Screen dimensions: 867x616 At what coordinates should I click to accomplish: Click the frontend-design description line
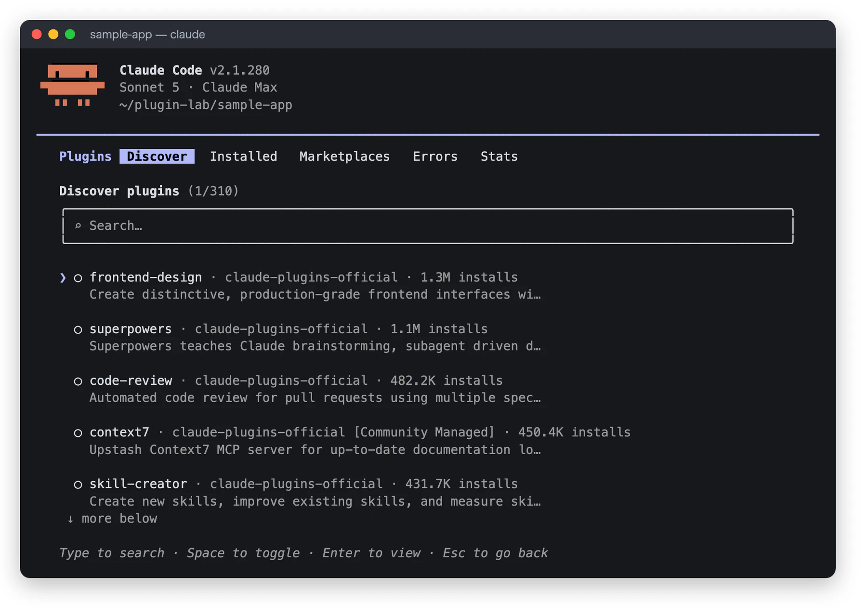coord(315,294)
